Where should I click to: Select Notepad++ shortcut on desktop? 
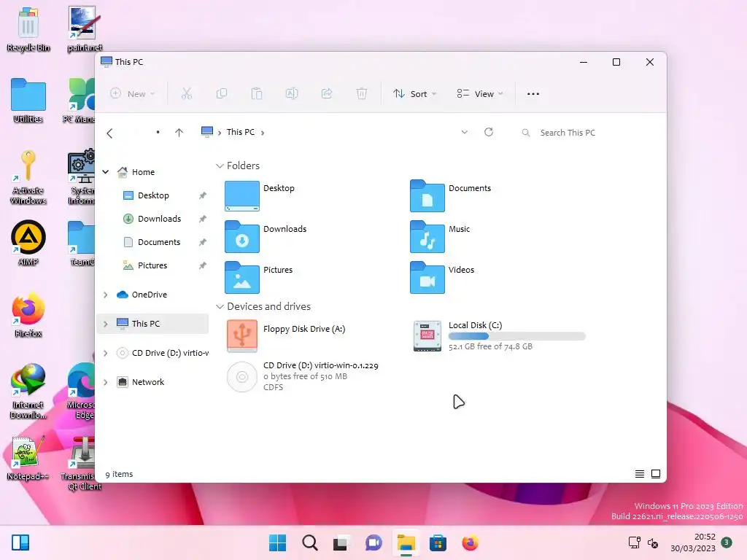pos(28,458)
